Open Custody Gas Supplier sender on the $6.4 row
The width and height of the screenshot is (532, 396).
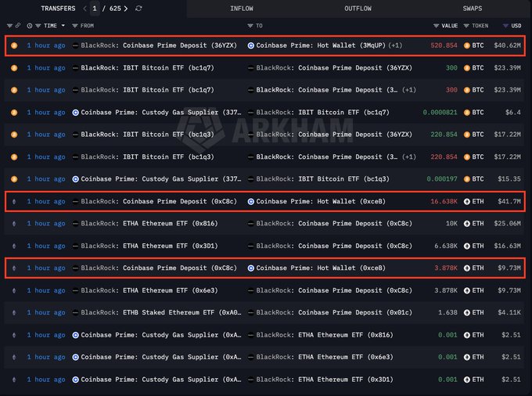(161, 113)
